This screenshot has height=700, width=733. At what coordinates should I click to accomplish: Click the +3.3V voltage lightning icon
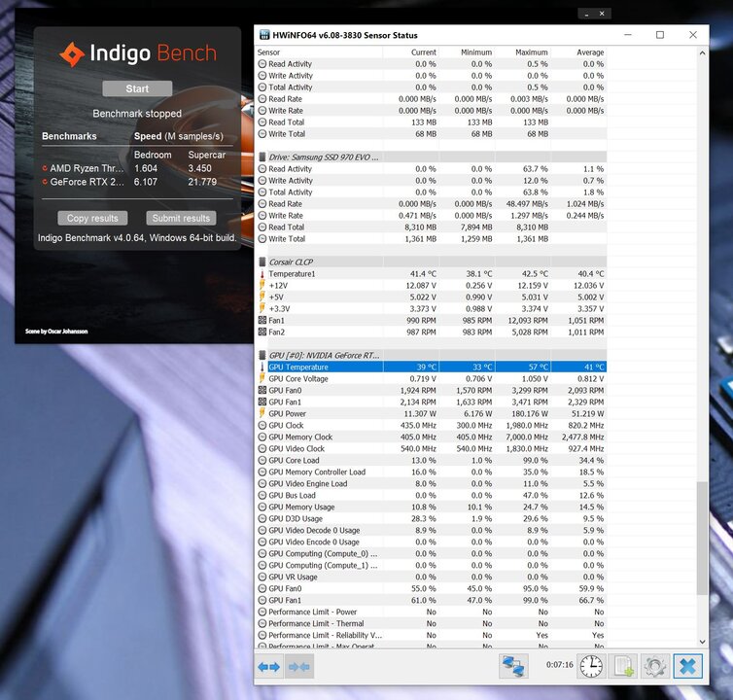[x=262, y=308]
